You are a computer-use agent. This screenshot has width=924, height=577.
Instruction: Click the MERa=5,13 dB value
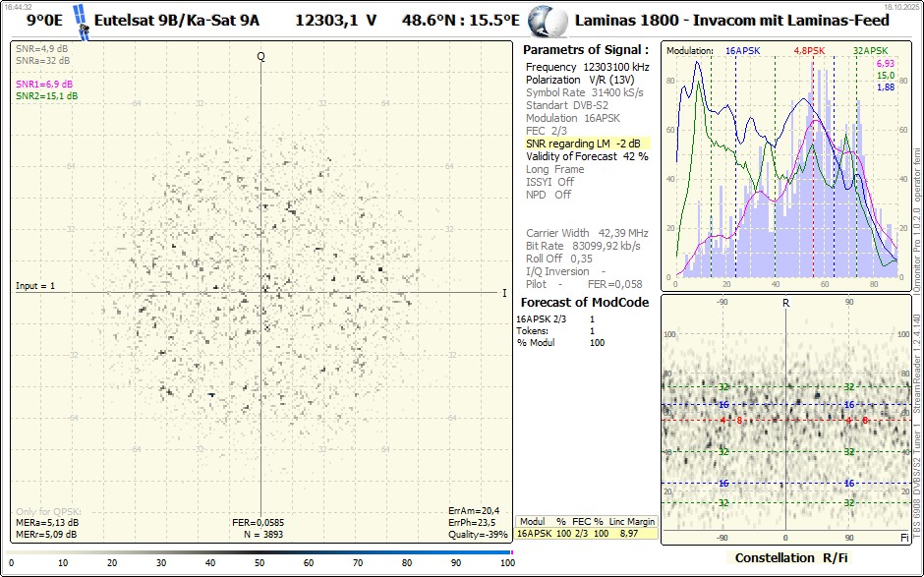click(47, 523)
